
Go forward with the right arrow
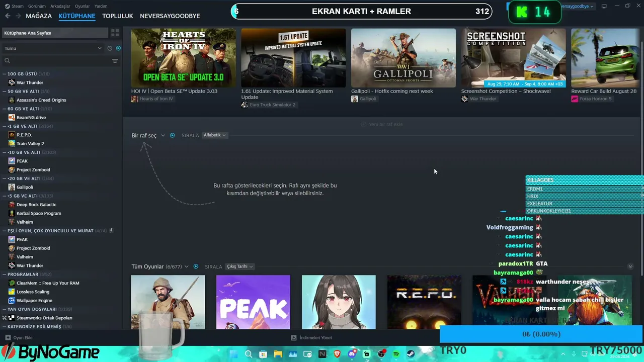[x=18, y=16]
